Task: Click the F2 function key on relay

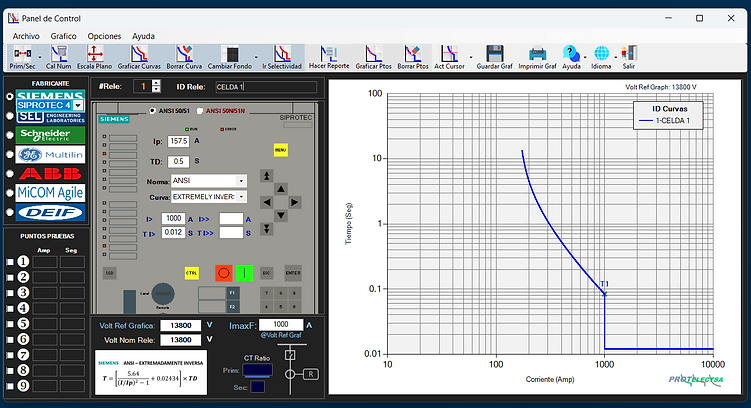Action: click(232, 306)
